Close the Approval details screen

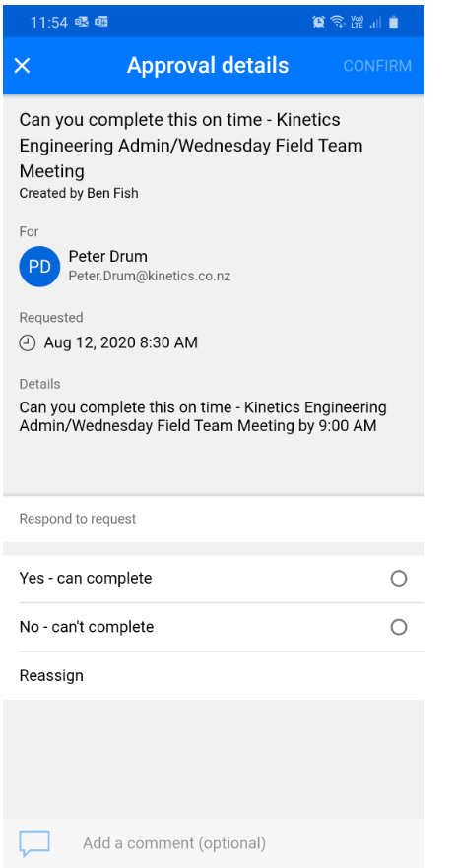(22, 66)
